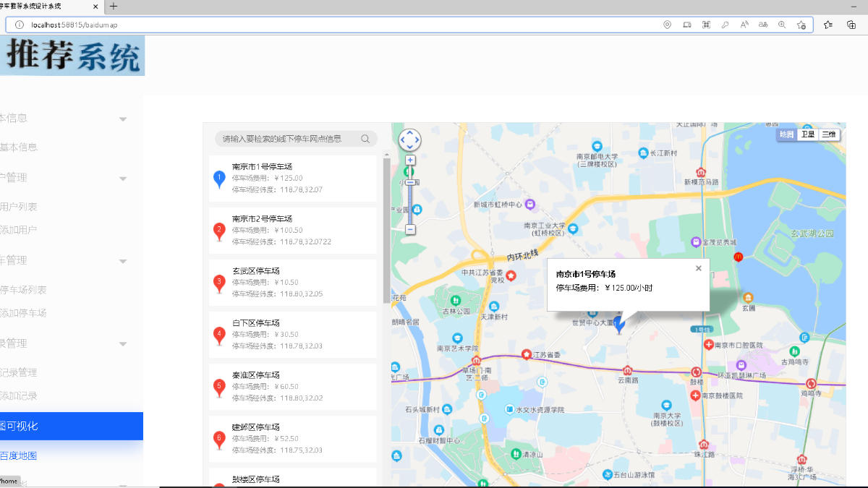
Task: Click the map zoom level slider handle
Action: pos(410,182)
